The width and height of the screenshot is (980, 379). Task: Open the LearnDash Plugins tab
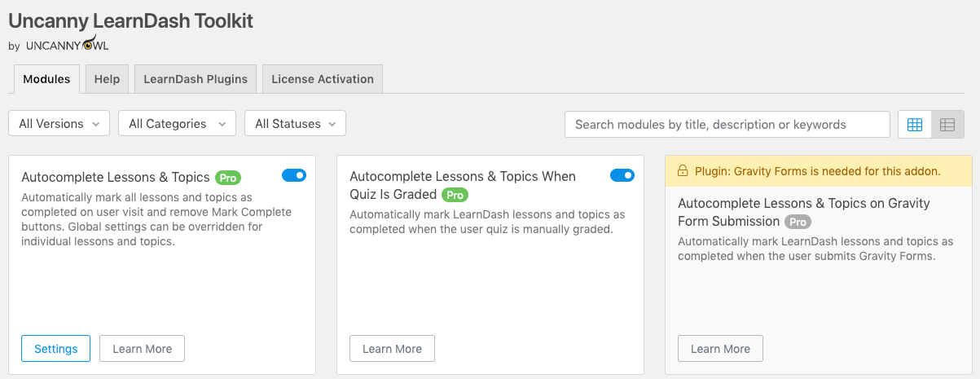pos(196,79)
